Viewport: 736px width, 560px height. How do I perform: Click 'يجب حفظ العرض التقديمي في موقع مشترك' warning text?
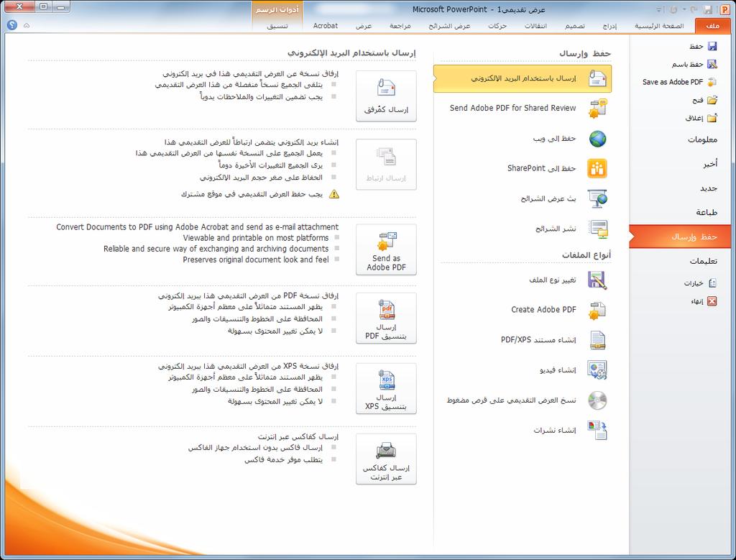[252, 194]
